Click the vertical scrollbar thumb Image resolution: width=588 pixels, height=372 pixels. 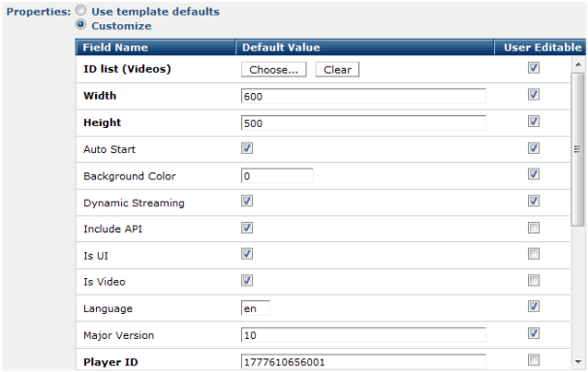pos(577,149)
